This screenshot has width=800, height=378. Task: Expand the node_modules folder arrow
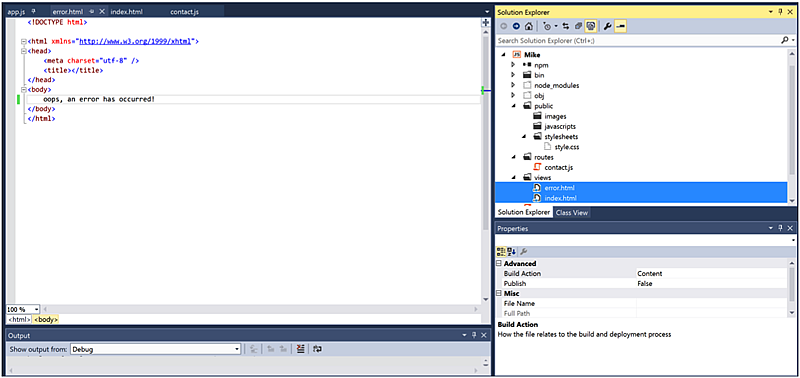[x=513, y=85]
